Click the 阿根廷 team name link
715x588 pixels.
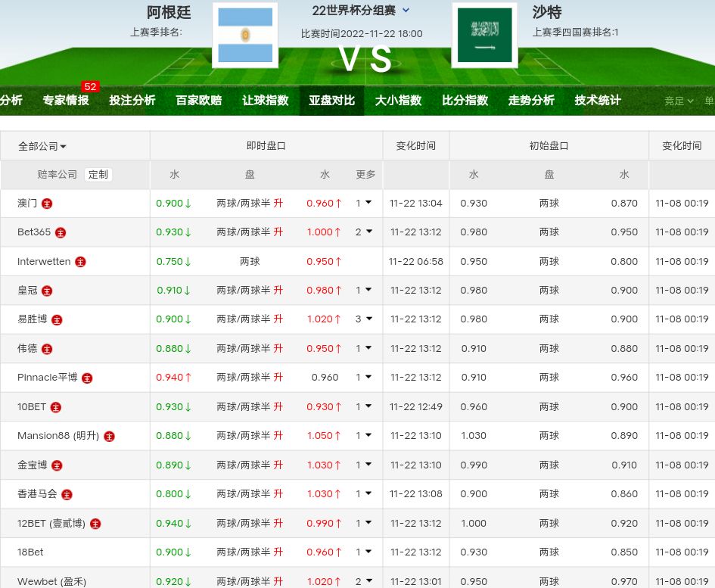(169, 12)
